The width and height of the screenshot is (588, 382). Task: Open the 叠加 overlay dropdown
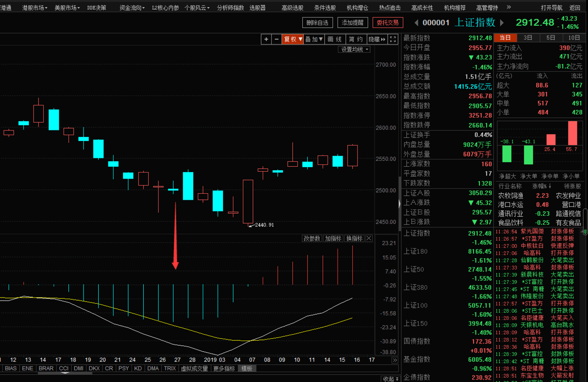pos(314,39)
